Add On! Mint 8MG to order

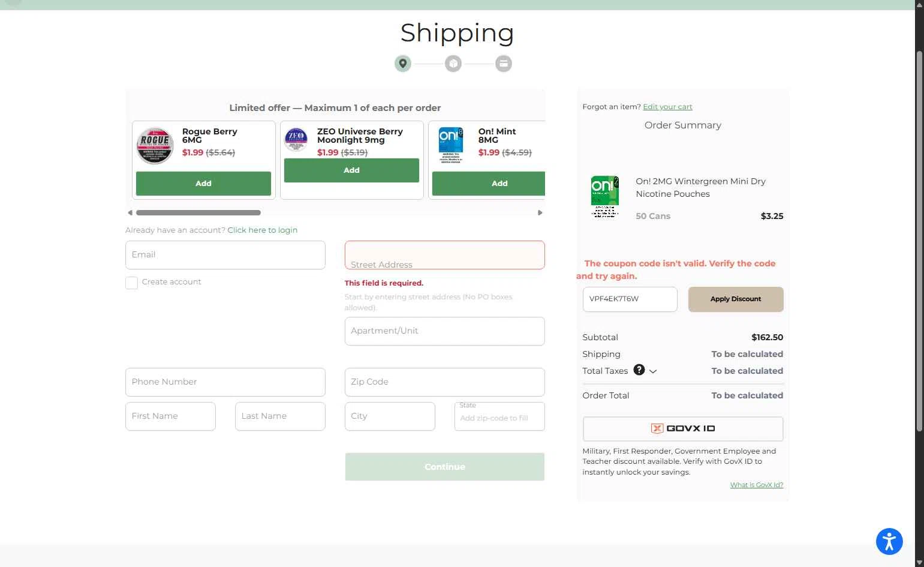point(489,184)
